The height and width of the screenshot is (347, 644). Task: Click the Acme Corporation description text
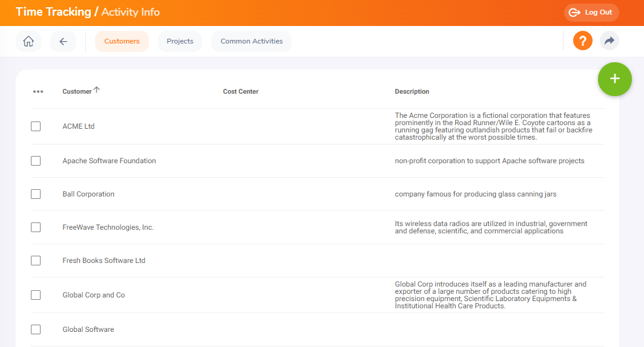[494, 126]
